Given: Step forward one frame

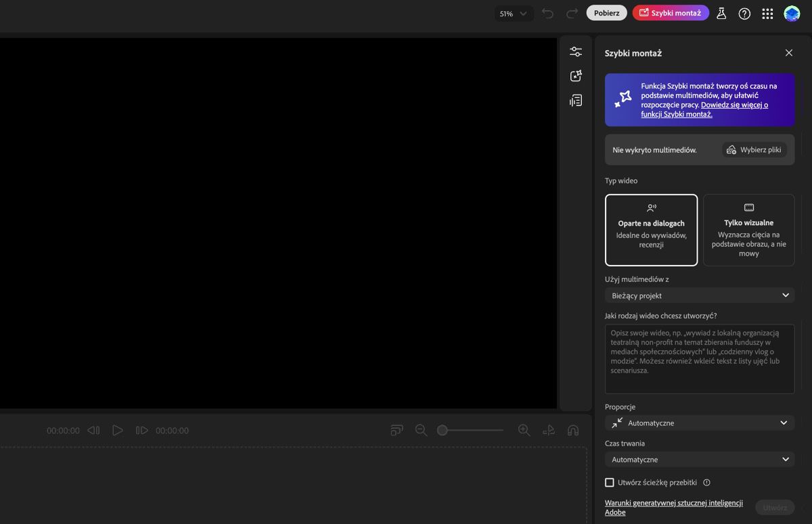Looking at the screenshot, I should pyautogui.click(x=141, y=430).
